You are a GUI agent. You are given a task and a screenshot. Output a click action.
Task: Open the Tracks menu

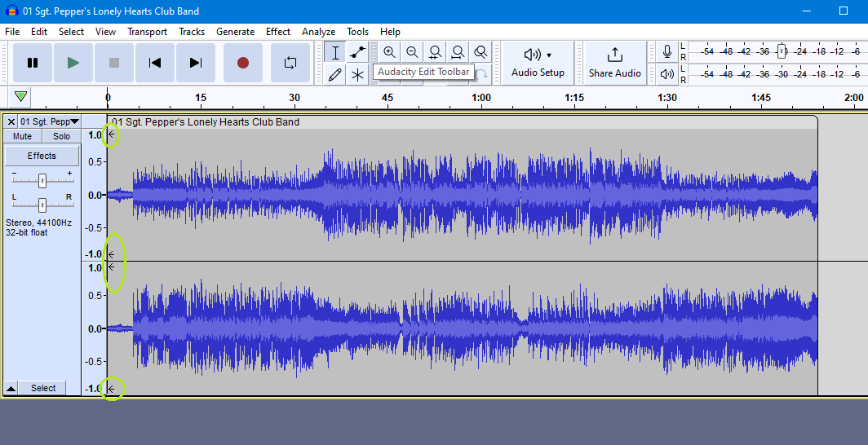(x=192, y=32)
